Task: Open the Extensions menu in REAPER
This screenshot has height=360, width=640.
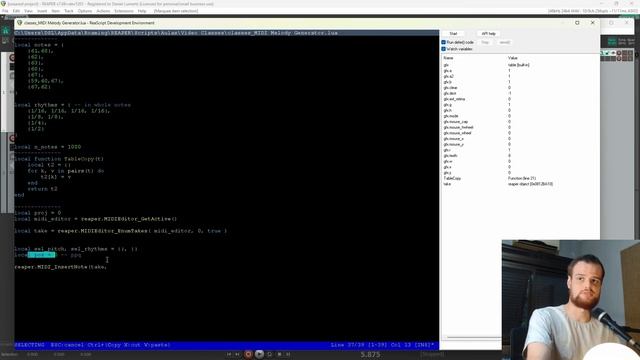Action: point(124,11)
